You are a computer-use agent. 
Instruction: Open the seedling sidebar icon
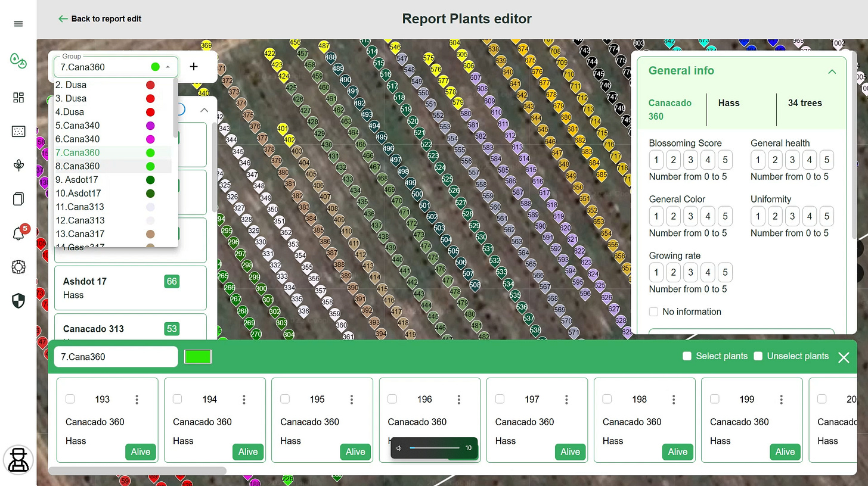click(x=18, y=165)
